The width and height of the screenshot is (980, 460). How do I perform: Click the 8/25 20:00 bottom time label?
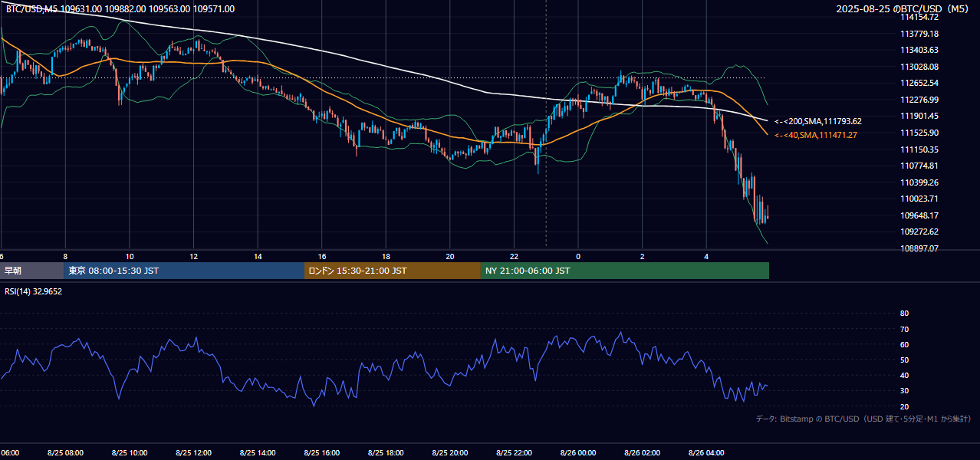[x=450, y=453]
